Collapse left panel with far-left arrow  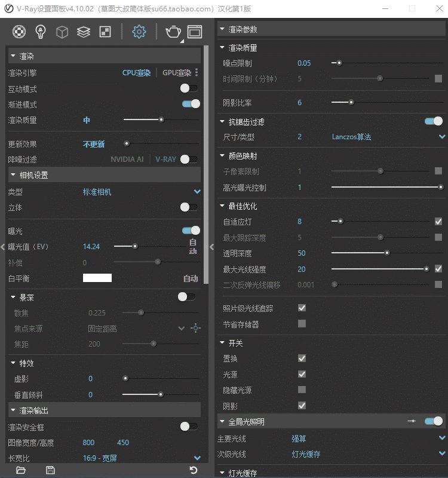3,247
